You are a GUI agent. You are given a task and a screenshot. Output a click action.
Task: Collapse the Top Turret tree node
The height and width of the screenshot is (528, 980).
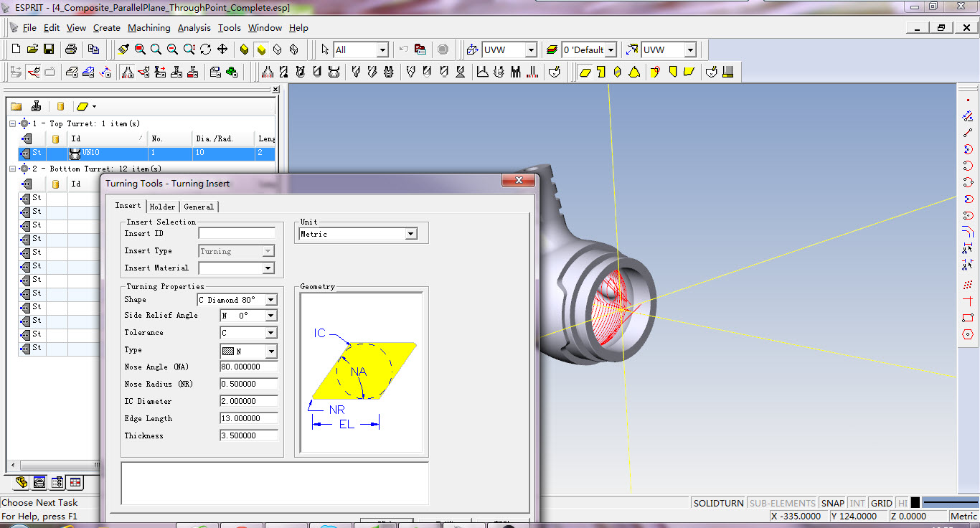[x=12, y=123]
